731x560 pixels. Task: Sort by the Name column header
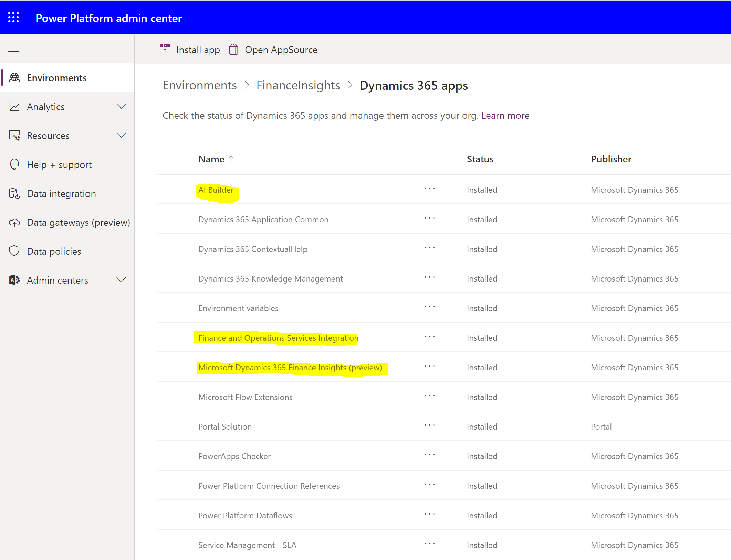(x=211, y=159)
